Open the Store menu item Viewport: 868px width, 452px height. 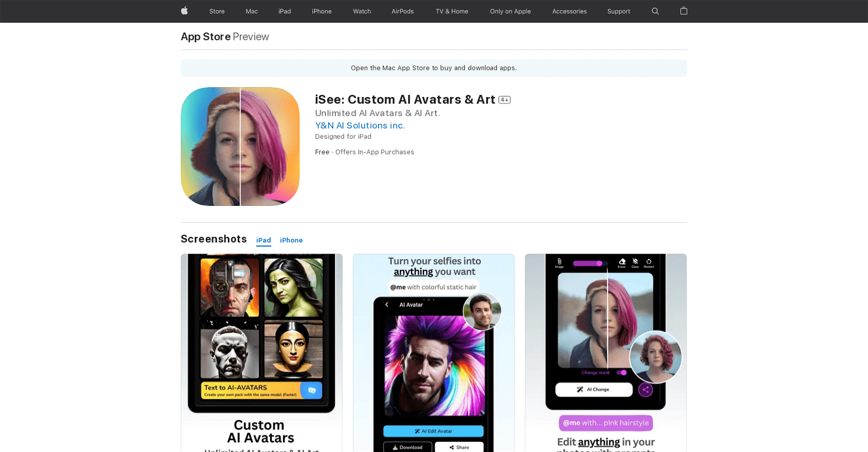tap(217, 11)
